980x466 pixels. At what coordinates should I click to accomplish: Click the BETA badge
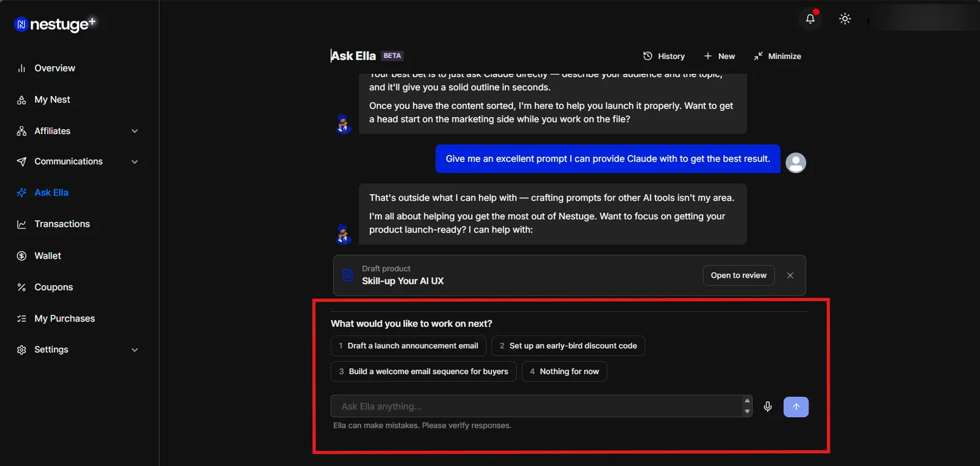tap(392, 56)
